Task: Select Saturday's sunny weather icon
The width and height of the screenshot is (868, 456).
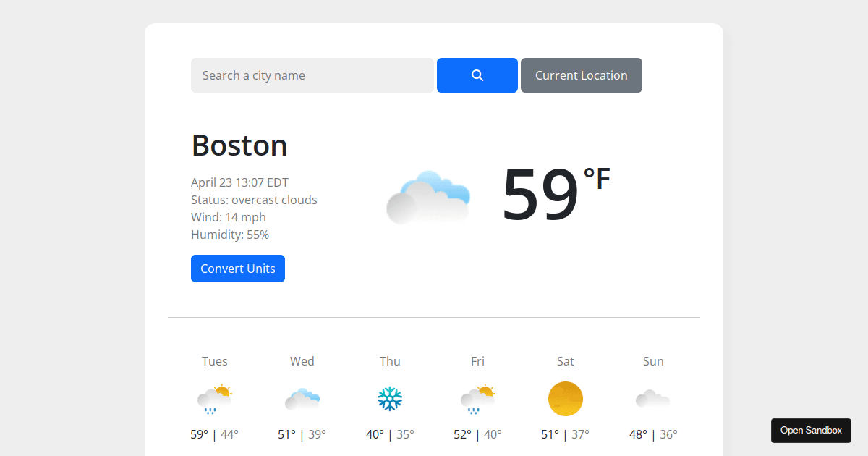Action: 566,398
